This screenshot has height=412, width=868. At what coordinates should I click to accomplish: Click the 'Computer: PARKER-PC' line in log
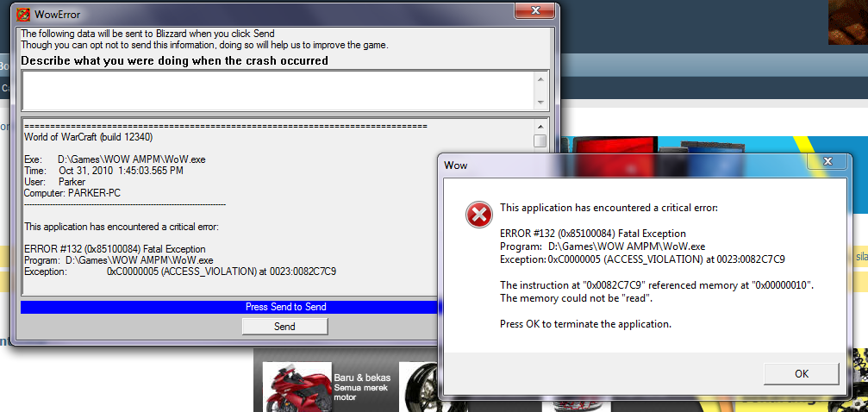coord(71,193)
